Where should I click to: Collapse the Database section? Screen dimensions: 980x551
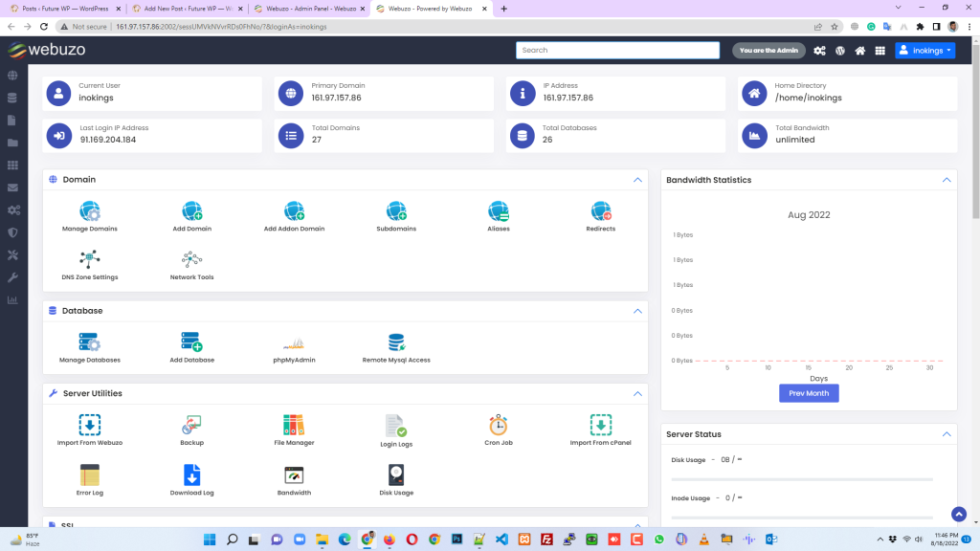point(637,311)
